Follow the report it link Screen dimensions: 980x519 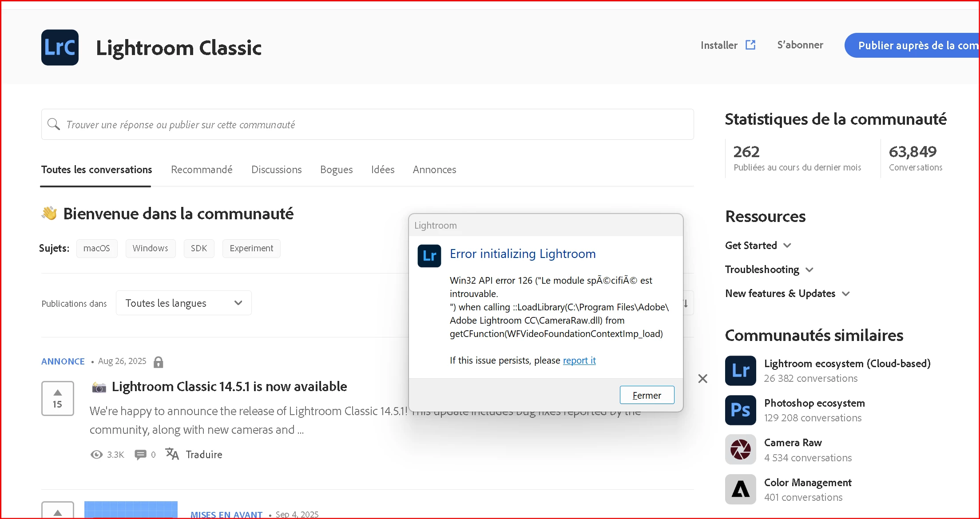click(x=579, y=361)
